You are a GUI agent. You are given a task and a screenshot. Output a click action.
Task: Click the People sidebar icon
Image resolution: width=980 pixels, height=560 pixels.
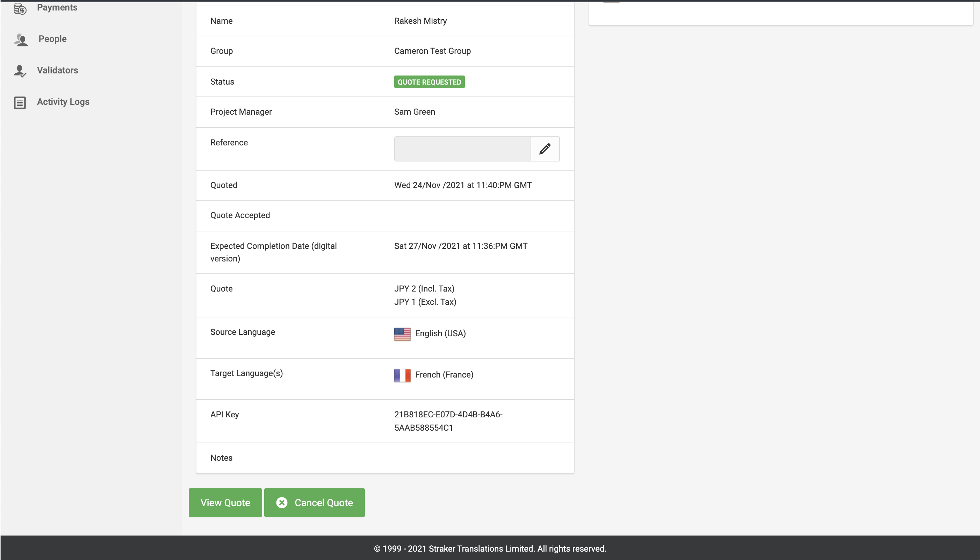tap(21, 39)
